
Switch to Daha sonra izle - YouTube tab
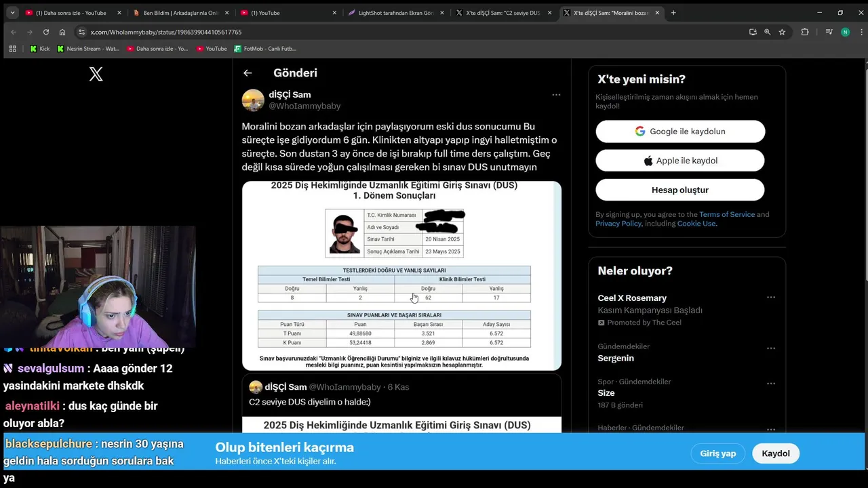tap(73, 13)
